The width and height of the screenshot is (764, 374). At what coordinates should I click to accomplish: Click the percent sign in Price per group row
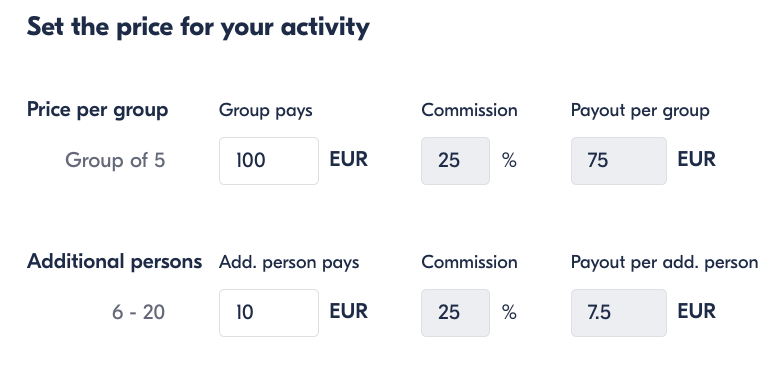tap(509, 160)
